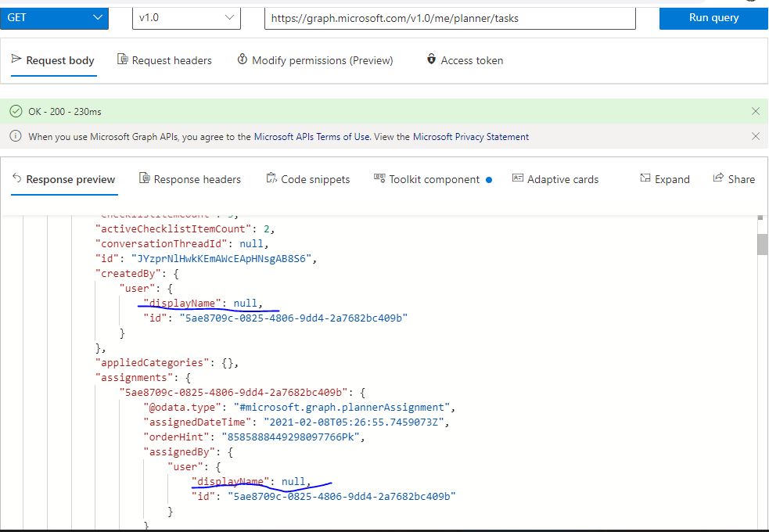Click the "createdBy" key text
The height and width of the screenshot is (532, 769).
point(128,274)
